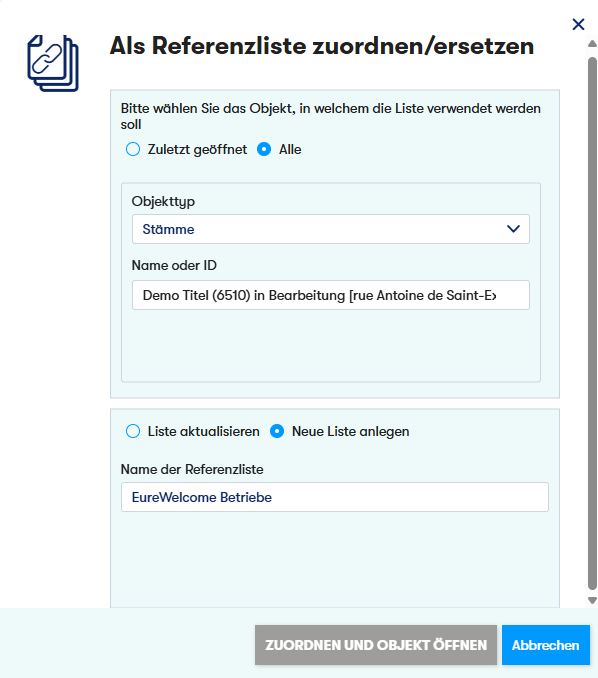Viewport: 598px width, 678px height.
Task: Close the dialog with the X icon
Action: [578, 24]
